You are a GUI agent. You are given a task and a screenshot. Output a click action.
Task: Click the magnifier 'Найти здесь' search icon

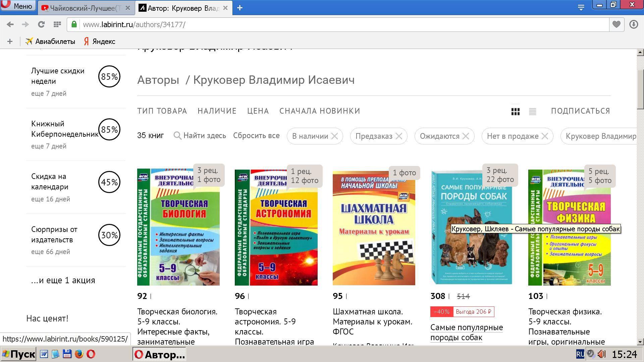177,136
